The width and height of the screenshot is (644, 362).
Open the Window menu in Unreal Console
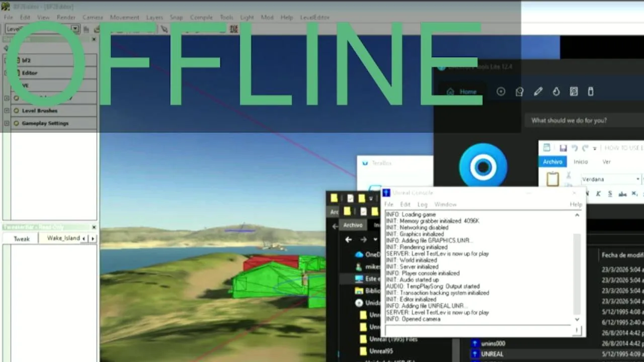[x=445, y=204]
